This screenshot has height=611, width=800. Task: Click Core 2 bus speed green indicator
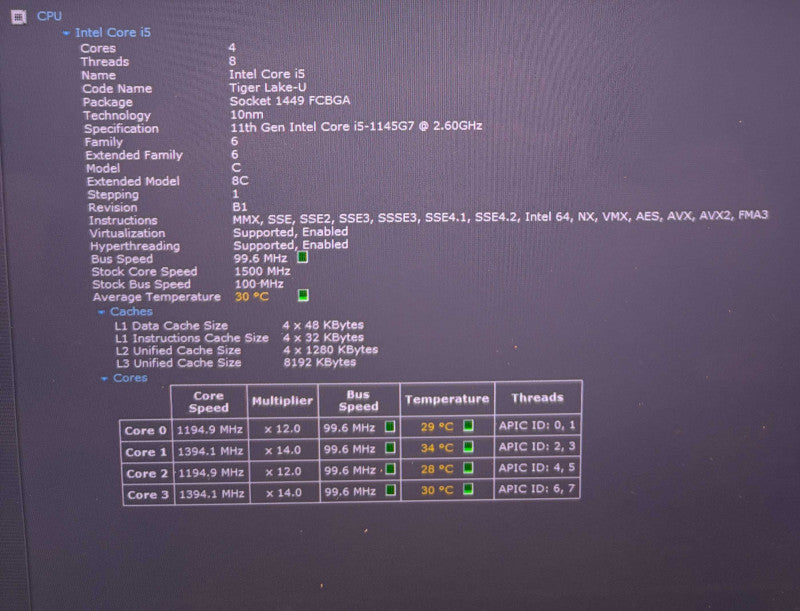390,469
